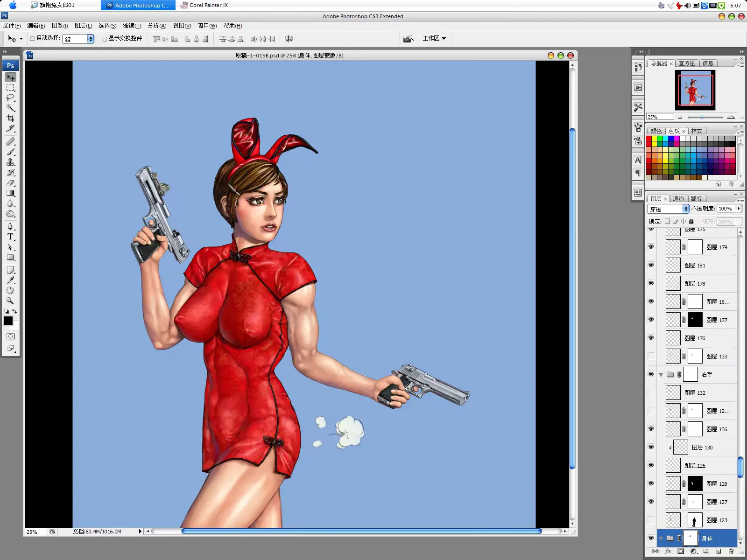Image resolution: width=747 pixels, height=560 pixels.
Task: Open Bridge from options bar
Action: (x=409, y=39)
